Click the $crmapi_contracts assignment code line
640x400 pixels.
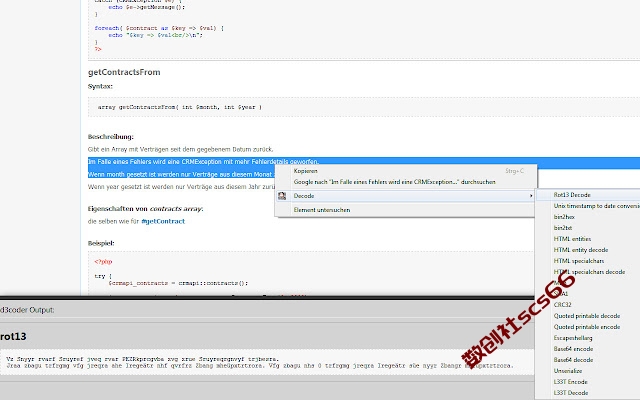click(178, 283)
